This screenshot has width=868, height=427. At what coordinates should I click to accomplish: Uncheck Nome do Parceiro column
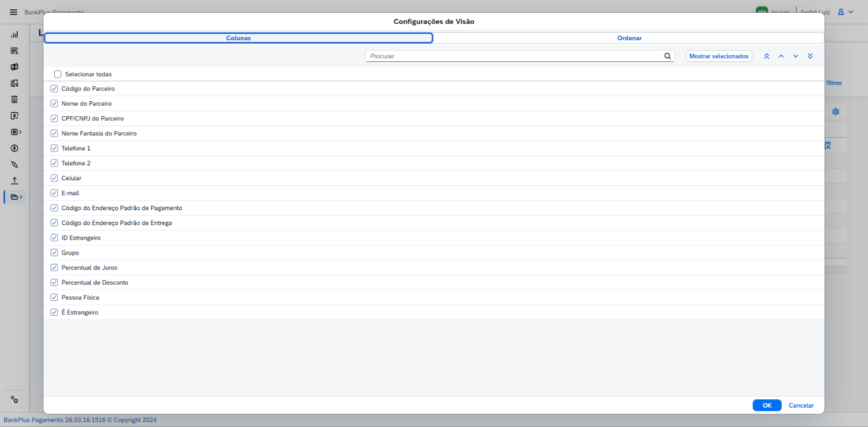click(x=54, y=103)
